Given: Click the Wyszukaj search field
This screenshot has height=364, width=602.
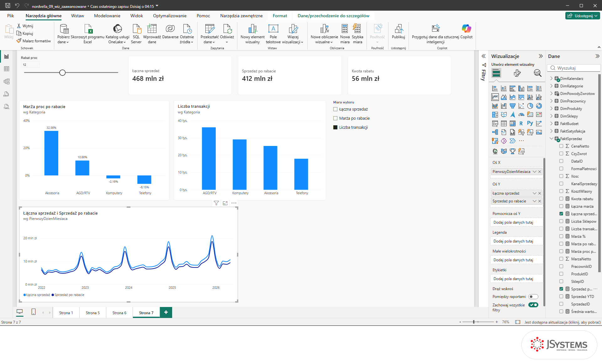Looking at the screenshot, I should click(574, 68).
